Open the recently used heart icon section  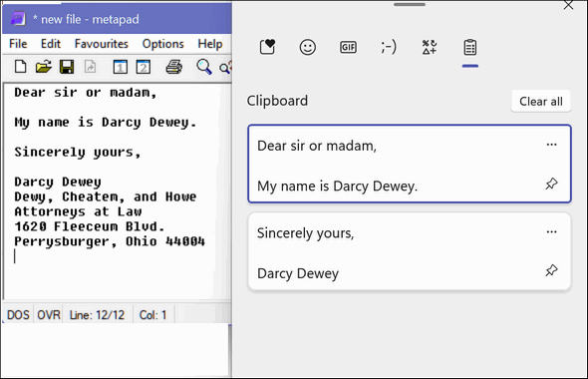click(x=267, y=47)
